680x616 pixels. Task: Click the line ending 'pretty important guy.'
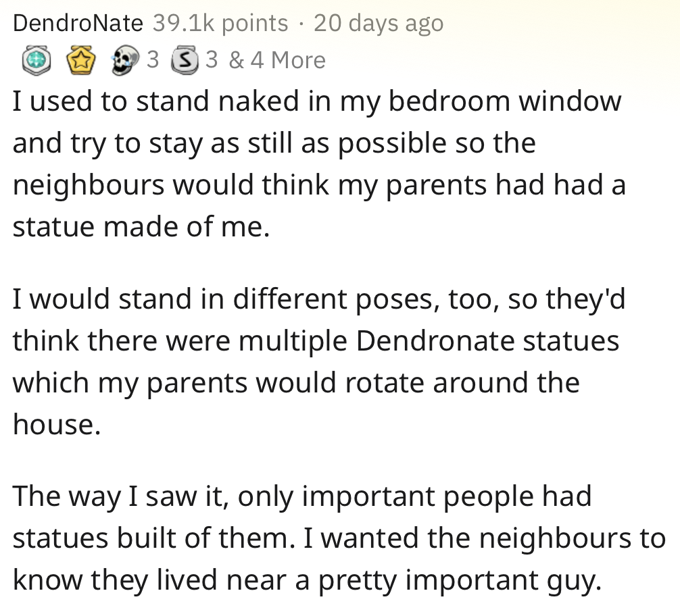(306, 581)
